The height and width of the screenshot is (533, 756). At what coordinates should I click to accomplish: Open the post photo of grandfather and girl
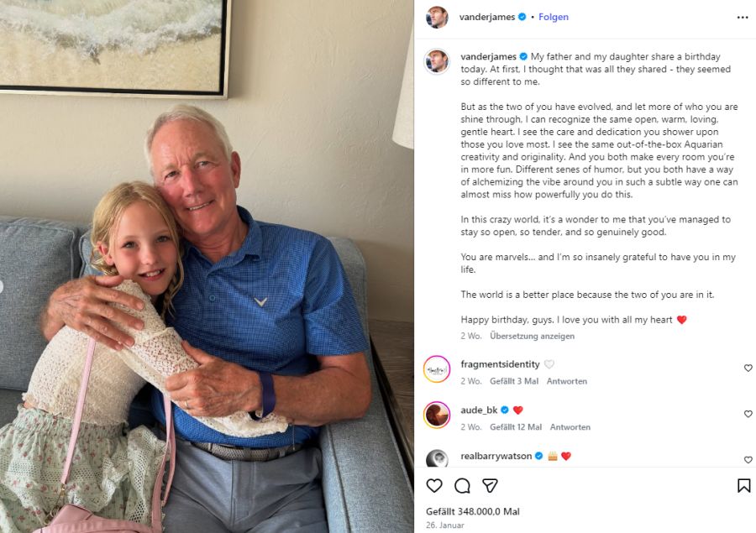[207, 267]
